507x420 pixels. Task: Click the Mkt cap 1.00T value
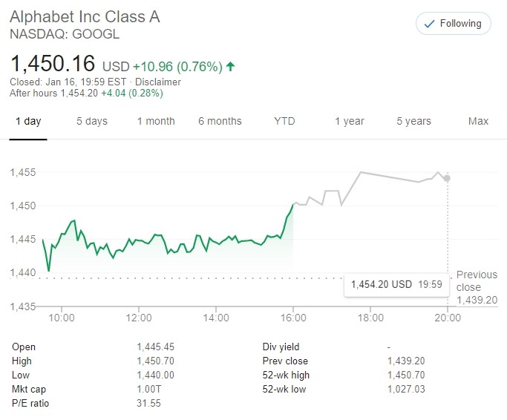coord(148,389)
